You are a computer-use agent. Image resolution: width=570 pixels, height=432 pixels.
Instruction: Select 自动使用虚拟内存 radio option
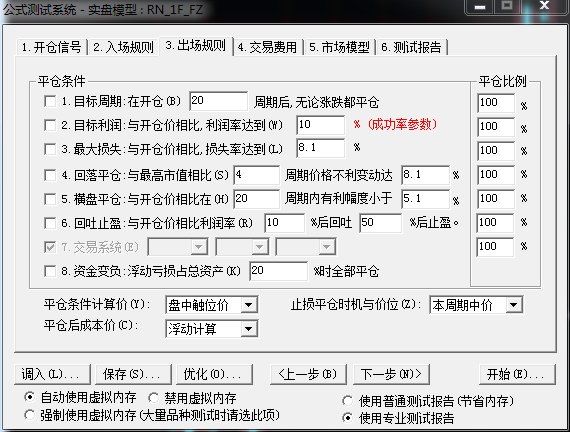click(x=29, y=397)
